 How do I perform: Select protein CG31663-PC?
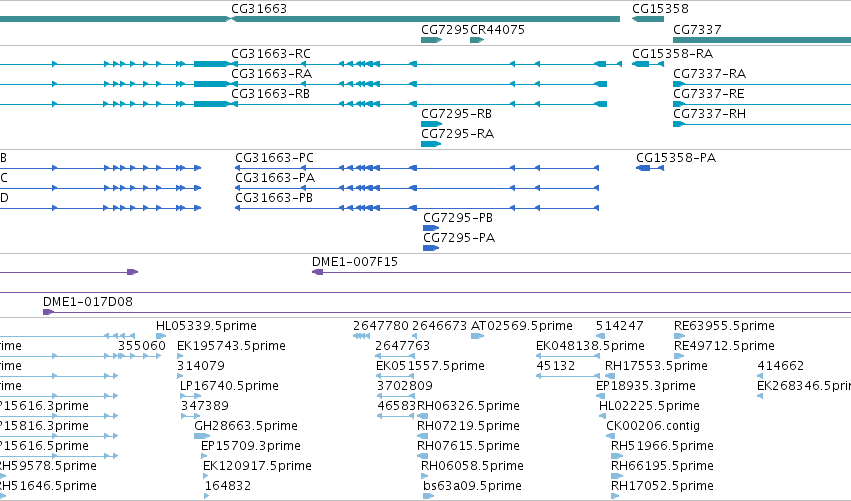(x=274, y=158)
